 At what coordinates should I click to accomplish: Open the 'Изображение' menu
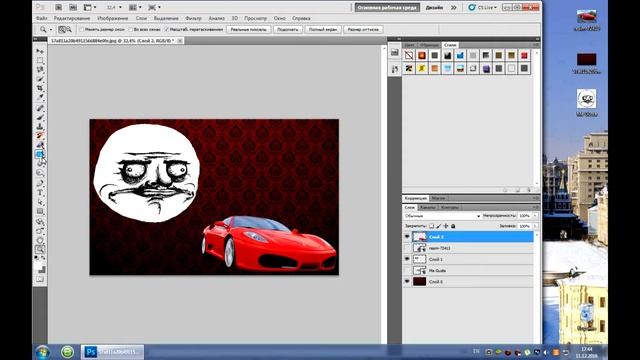pos(112,18)
